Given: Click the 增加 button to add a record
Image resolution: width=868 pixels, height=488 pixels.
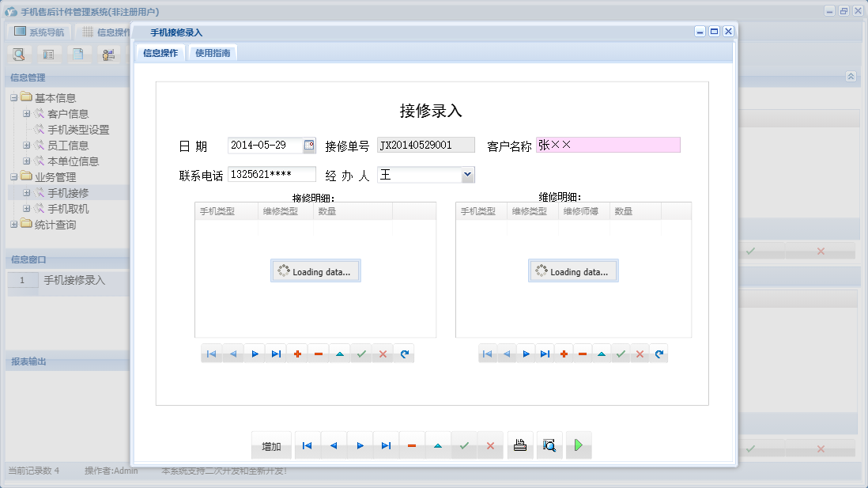Looking at the screenshot, I should point(270,444).
